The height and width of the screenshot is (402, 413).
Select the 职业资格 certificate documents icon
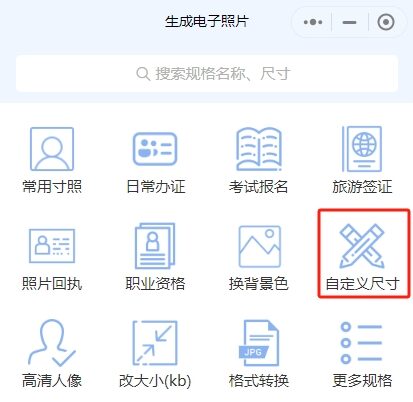(x=155, y=246)
